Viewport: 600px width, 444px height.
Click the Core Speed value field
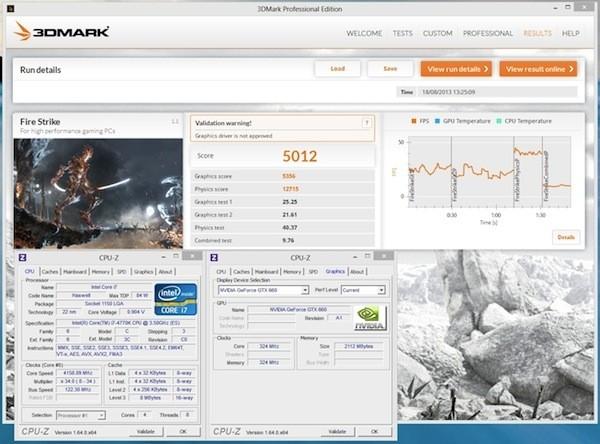(x=78, y=373)
